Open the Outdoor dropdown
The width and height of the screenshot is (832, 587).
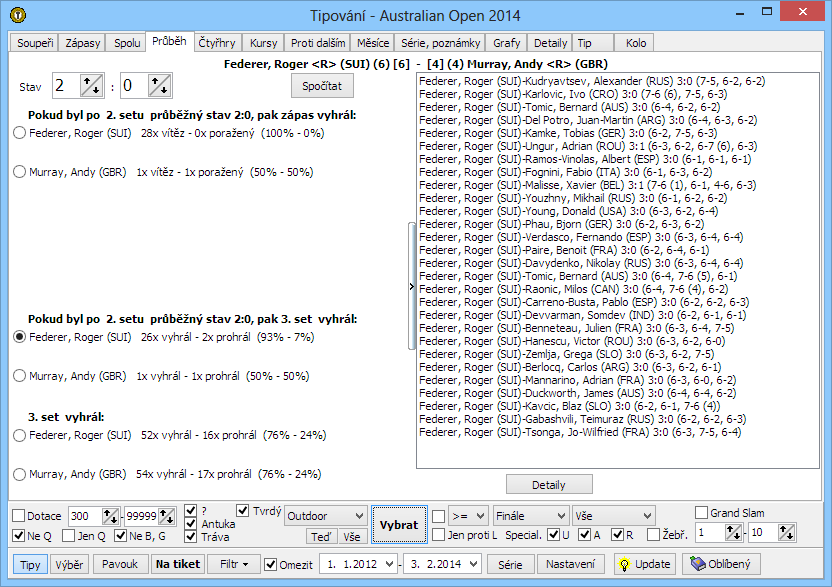click(326, 516)
